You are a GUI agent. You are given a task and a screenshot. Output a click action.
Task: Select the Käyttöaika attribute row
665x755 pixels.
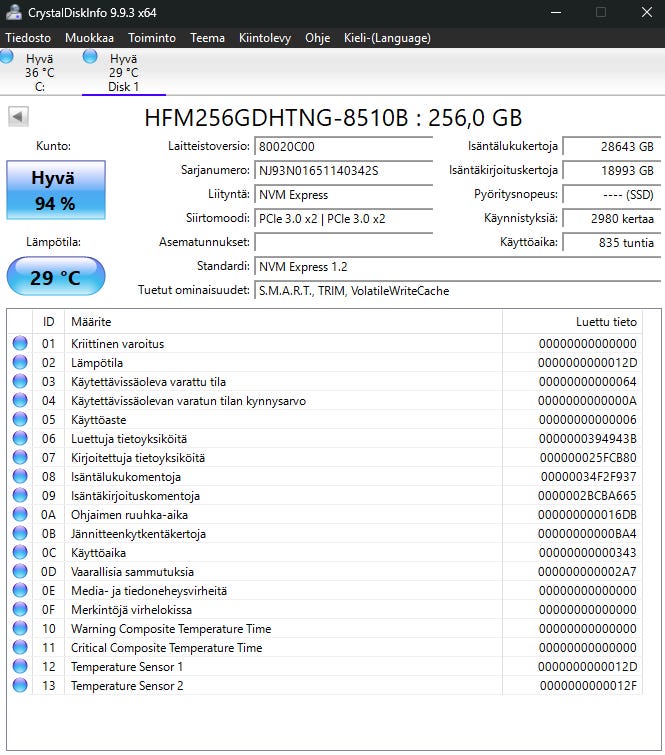(325, 552)
